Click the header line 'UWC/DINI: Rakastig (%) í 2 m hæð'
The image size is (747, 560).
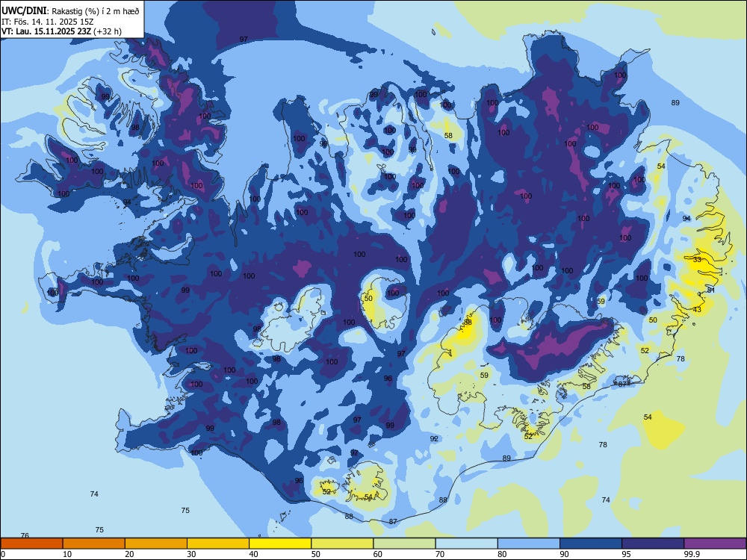[70, 11]
